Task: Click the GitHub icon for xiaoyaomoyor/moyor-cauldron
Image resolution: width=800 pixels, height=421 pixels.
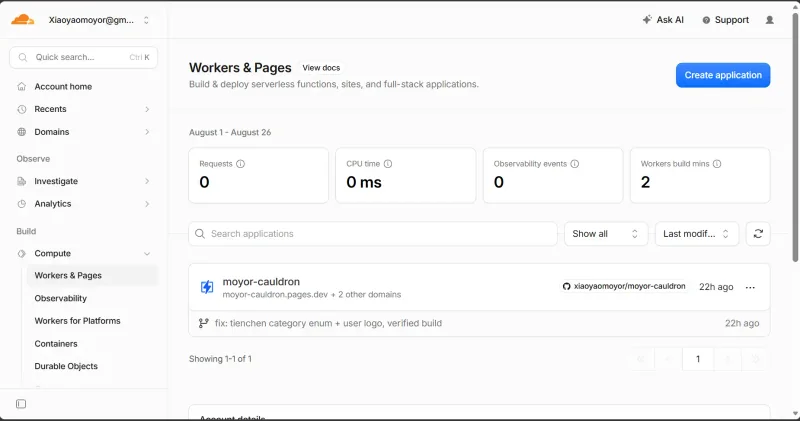Action: coord(566,286)
